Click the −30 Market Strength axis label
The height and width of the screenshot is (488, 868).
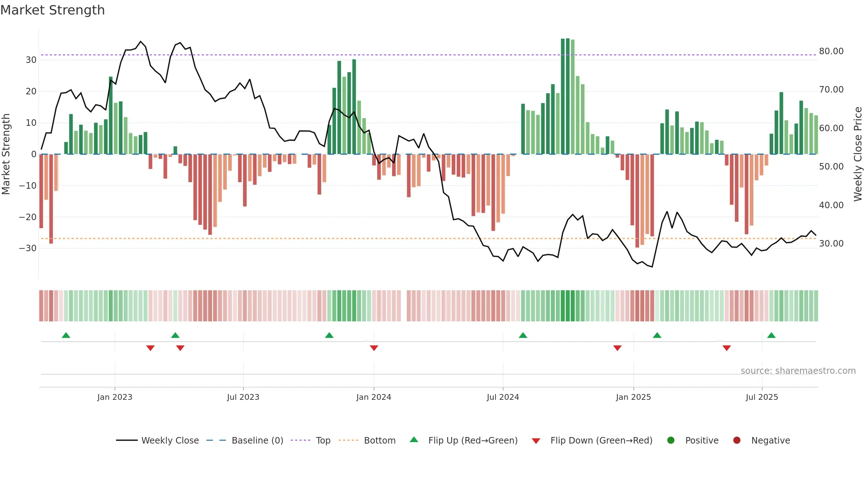click(28, 248)
